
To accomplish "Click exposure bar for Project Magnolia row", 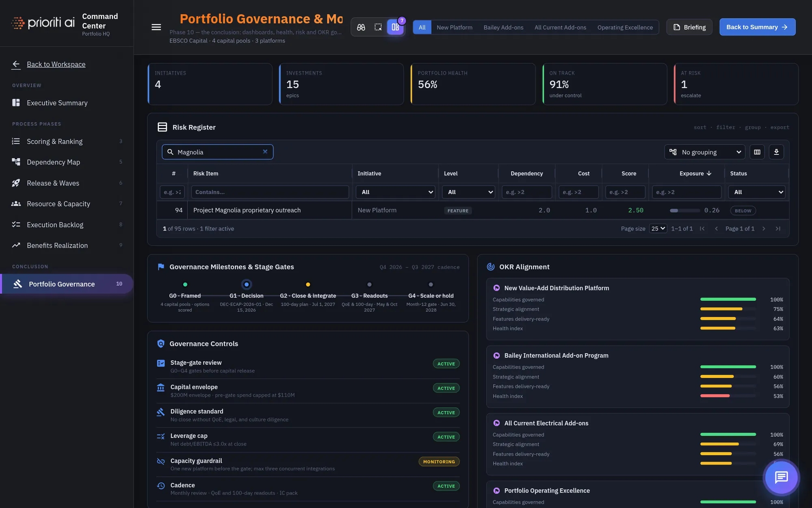I will click(685, 211).
